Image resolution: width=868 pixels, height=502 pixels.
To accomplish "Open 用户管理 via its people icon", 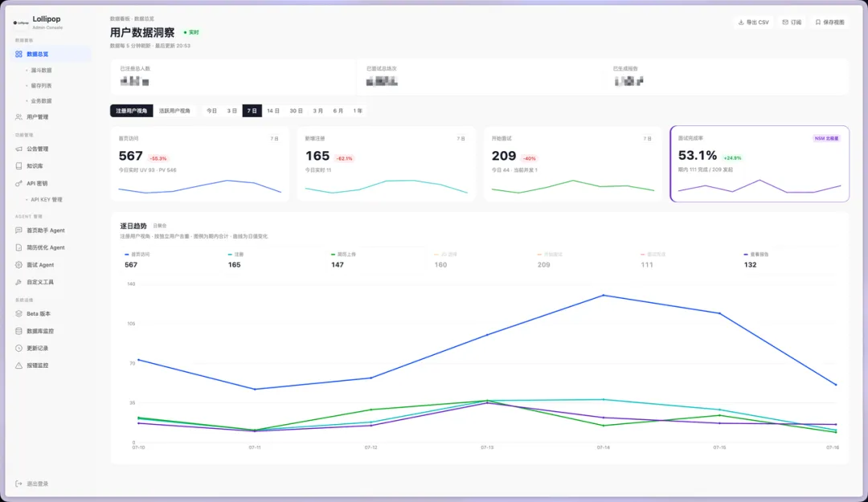I will point(18,117).
